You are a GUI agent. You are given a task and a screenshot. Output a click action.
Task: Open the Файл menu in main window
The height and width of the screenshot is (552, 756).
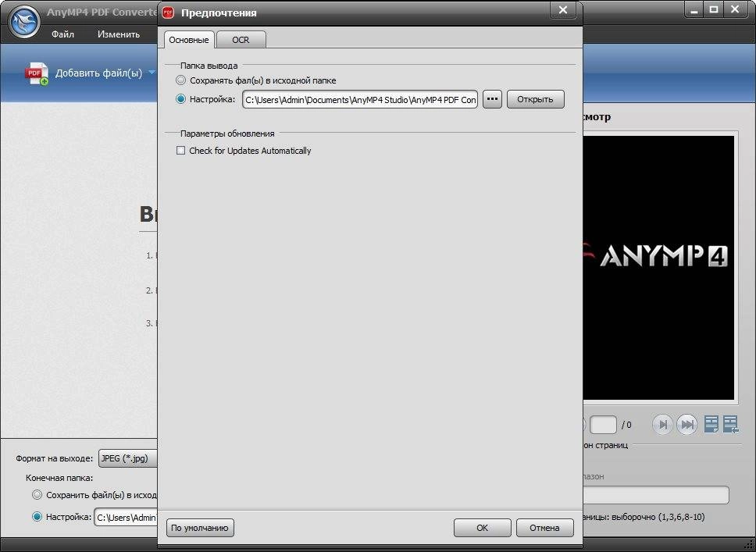62,34
